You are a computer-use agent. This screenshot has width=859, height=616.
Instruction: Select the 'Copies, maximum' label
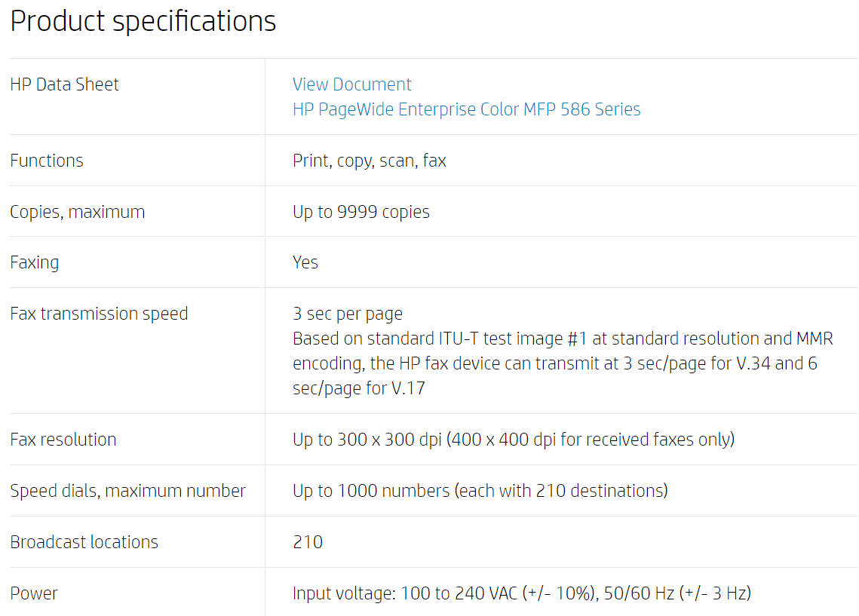[77, 212]
